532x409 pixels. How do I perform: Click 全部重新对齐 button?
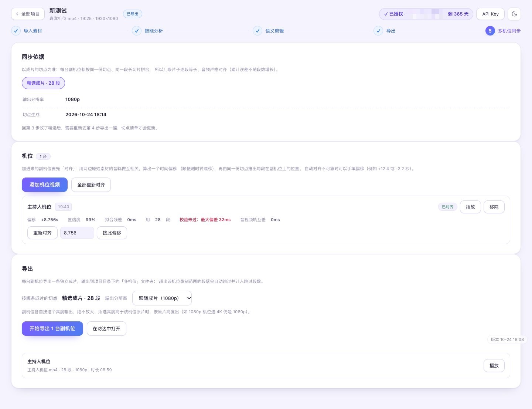pos(91,185)
